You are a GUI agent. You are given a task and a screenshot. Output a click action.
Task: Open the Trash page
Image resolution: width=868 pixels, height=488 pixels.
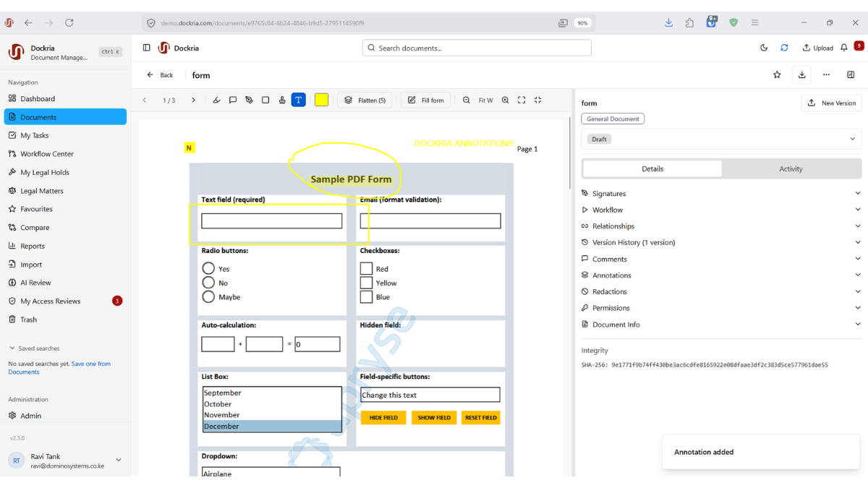click(x=65, y=320)
